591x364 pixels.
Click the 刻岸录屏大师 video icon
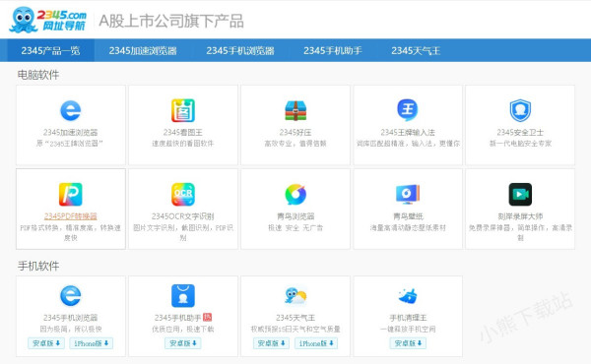520,194
